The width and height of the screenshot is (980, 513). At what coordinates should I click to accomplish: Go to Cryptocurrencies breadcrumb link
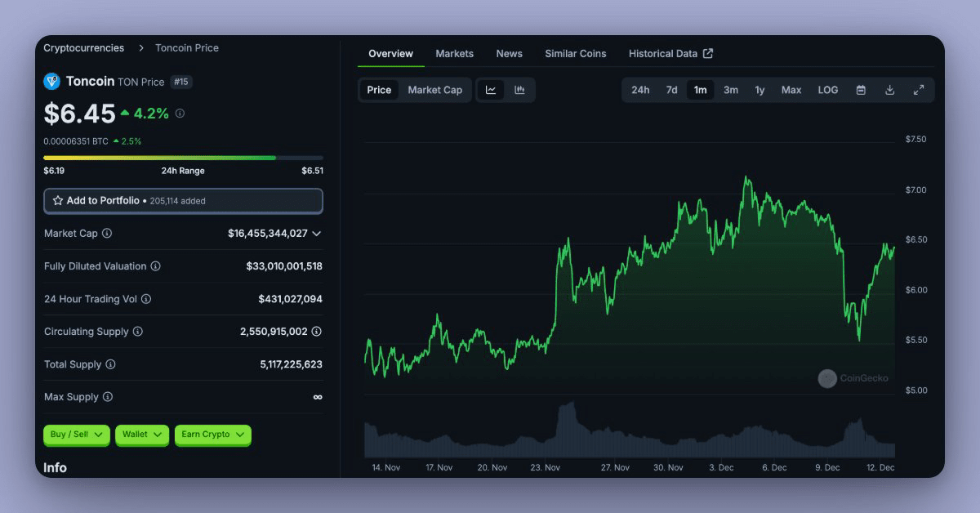(84, 48)
